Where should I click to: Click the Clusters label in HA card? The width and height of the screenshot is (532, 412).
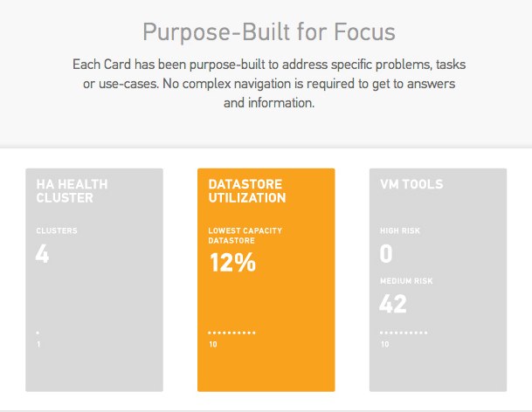coord(57,231)
